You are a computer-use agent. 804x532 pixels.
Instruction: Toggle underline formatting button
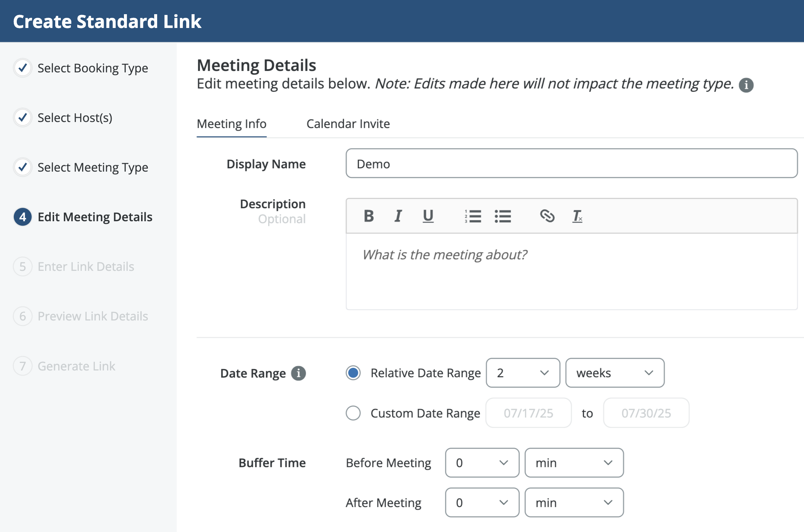point(428,216)
